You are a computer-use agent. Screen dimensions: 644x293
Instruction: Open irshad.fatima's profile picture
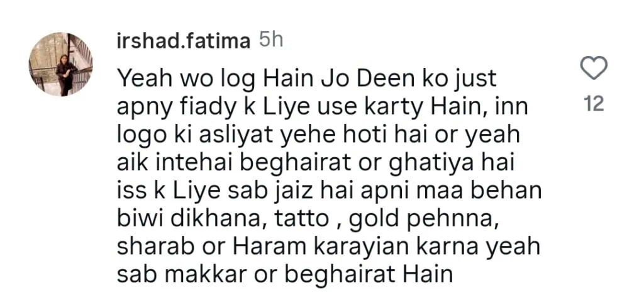[x=61, y=64]
